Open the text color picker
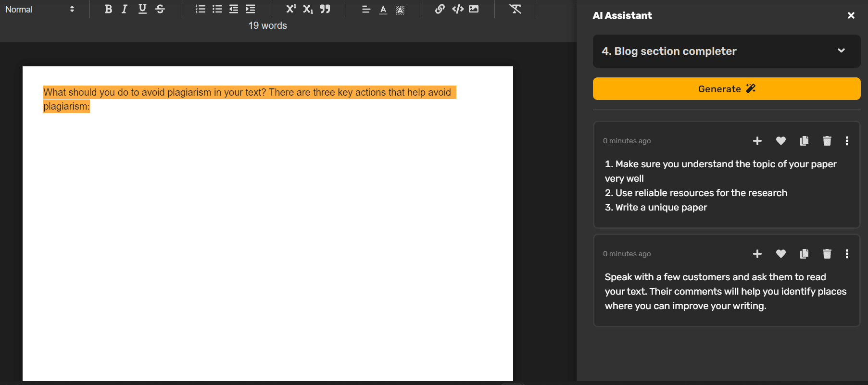 pos(383,9)
